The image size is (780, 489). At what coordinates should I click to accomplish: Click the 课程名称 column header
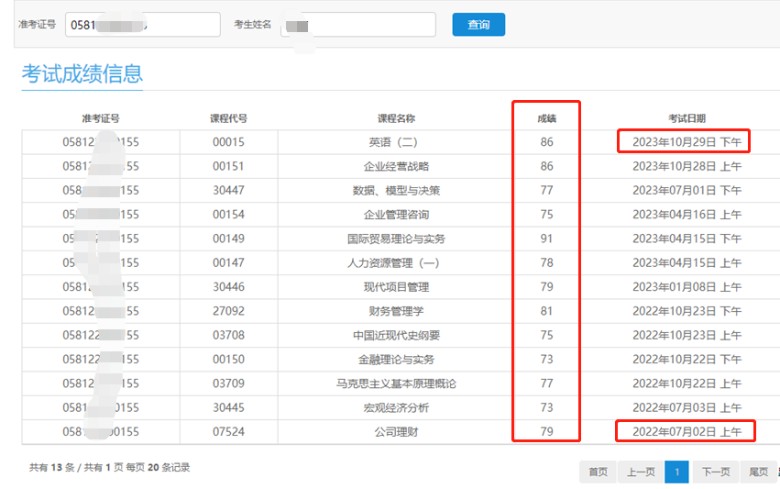(x=396, y=118)
